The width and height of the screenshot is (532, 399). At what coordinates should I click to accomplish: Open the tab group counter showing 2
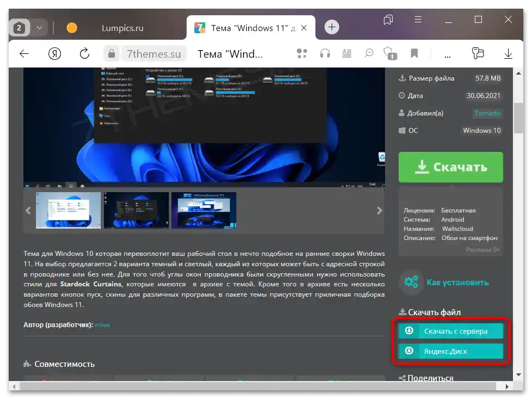(19, 28)
